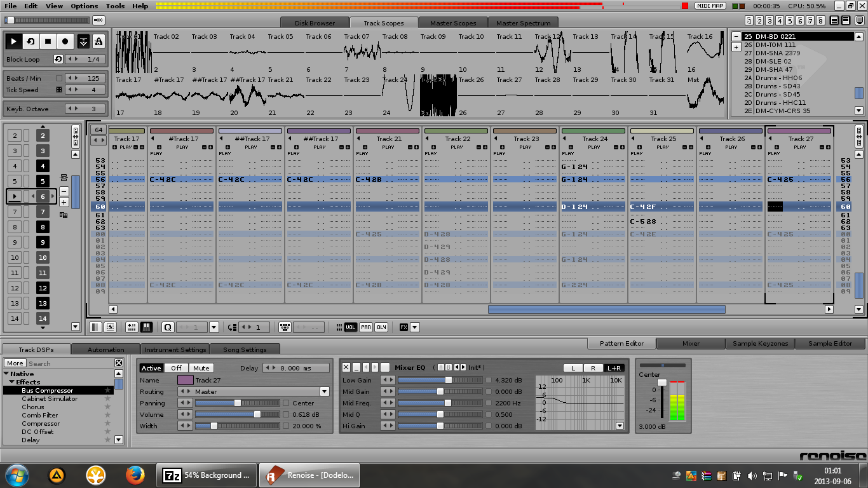The image size is (868, 488).
Task: Tick the Panning Center checkbox
Action: coord(286,403)
